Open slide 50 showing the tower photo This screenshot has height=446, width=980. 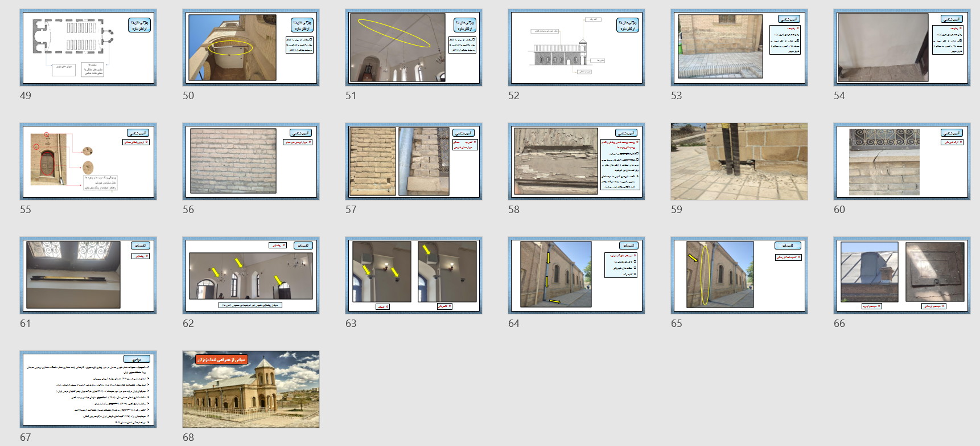click(251, 47)
